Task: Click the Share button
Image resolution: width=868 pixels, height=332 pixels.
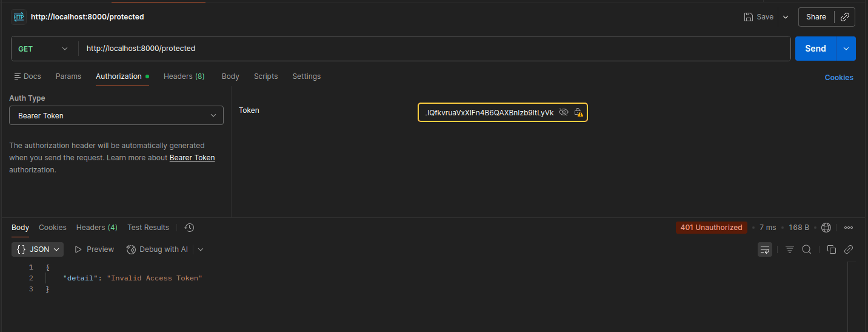Action: pos(816,17)
